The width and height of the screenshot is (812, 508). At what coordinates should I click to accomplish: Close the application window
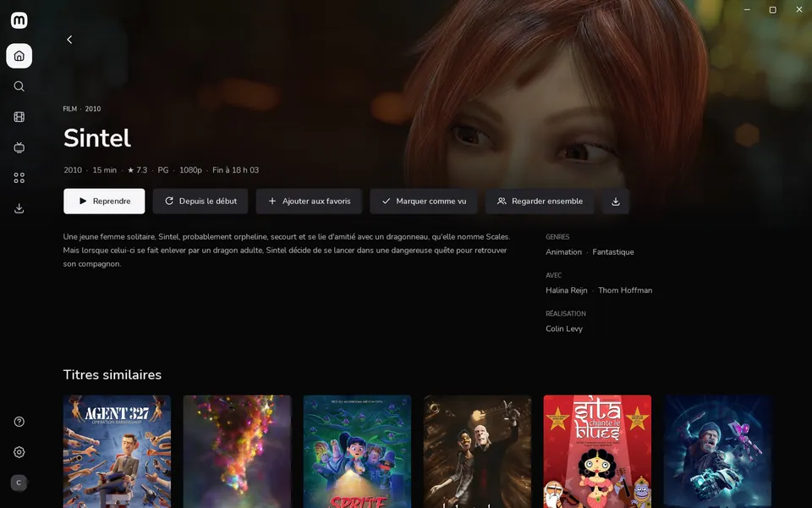click(799, 10)
